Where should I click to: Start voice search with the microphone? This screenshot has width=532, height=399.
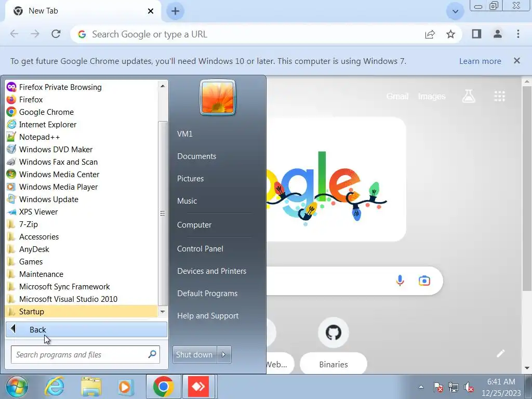[400, 281]
